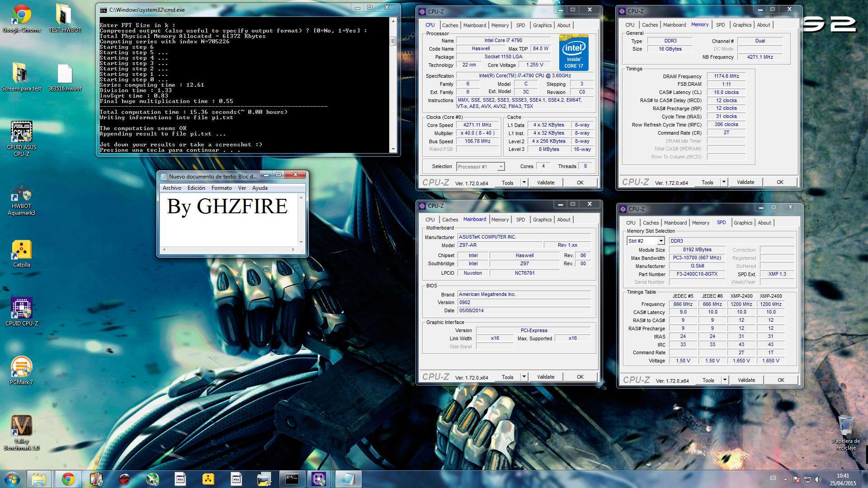Click the thermometer app taskbar icon
Viewport: 868px width, 488px height.
coord(96,479)
